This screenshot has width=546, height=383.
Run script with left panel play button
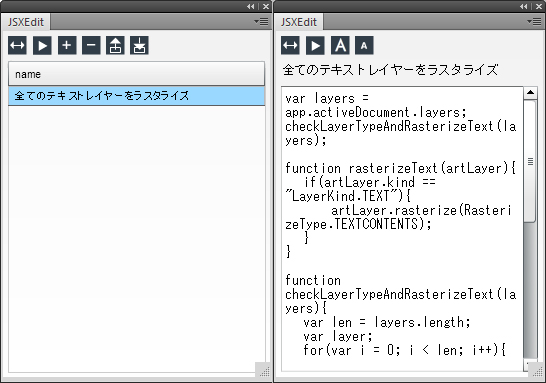(x=42, y=45)
